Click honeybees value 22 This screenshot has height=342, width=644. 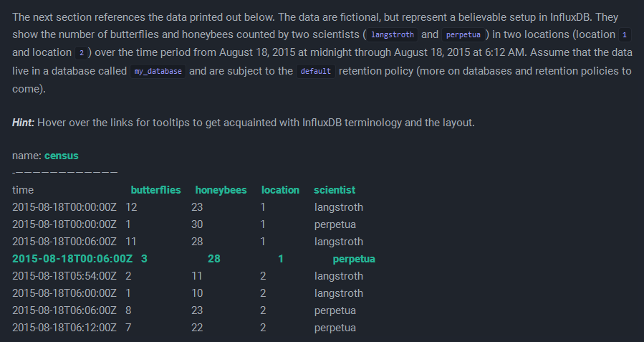[197, 328]
